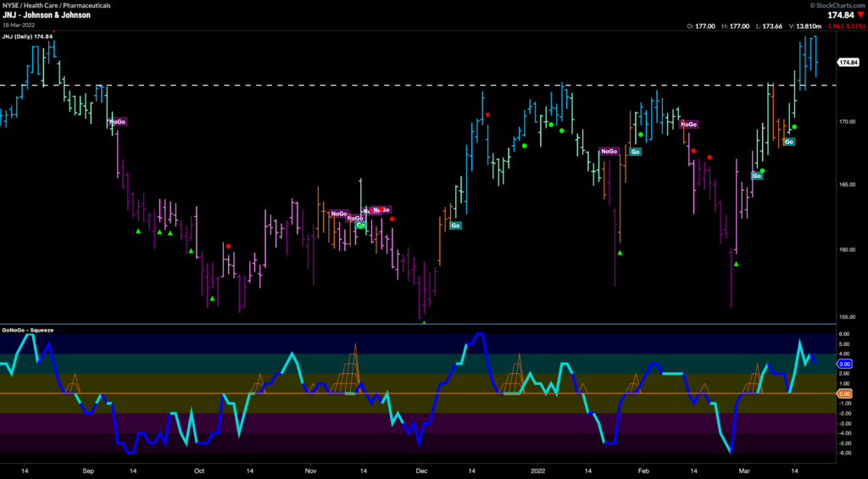Click the L: 173.66 low value
Image resolution: width=868 pixels, height=479 pixels.
(x=768, y=26)
